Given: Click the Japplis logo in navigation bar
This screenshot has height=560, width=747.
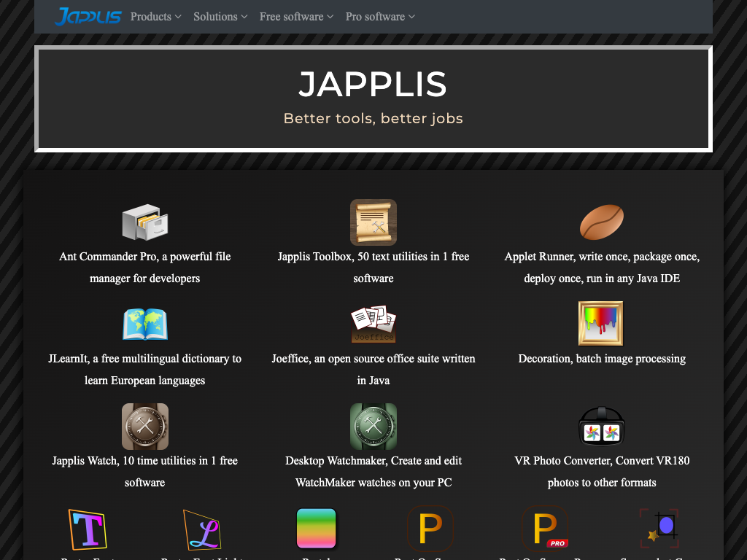Looking at the screenshot, I should tap(88, 16).
